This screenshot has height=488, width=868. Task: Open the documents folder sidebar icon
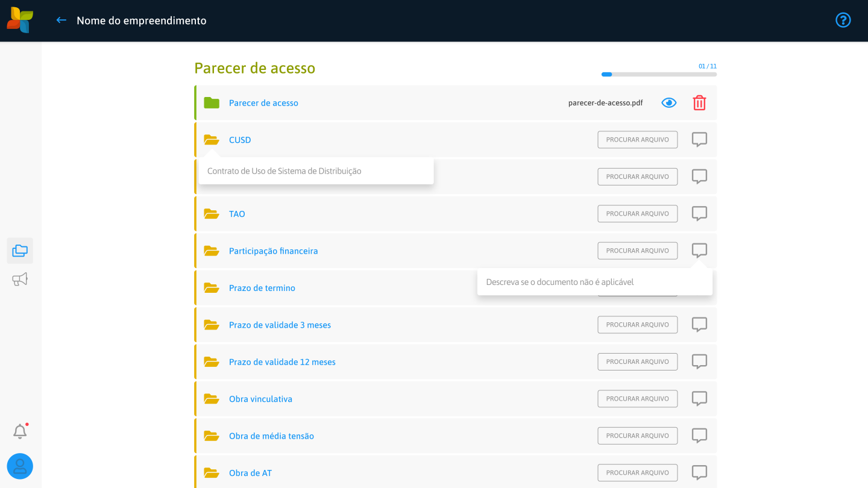pyautogui.click(x=20, y=251)
